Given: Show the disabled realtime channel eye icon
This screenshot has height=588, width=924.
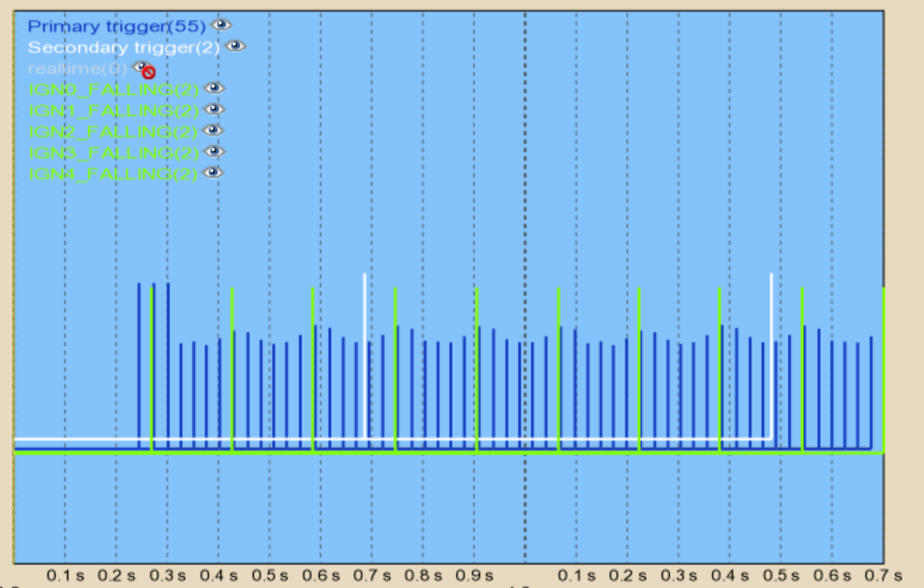Looking at the screenshot, I should tap(142, 68).
